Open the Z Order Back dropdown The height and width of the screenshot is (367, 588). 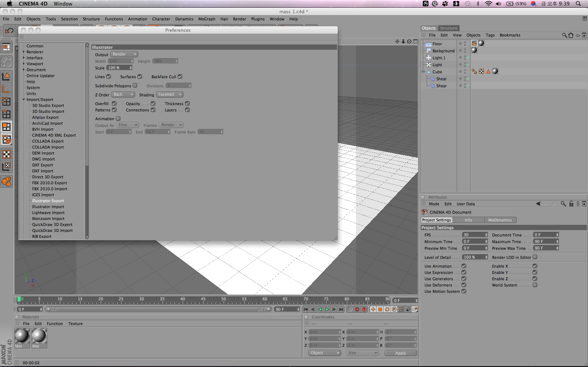coord(123,95)
